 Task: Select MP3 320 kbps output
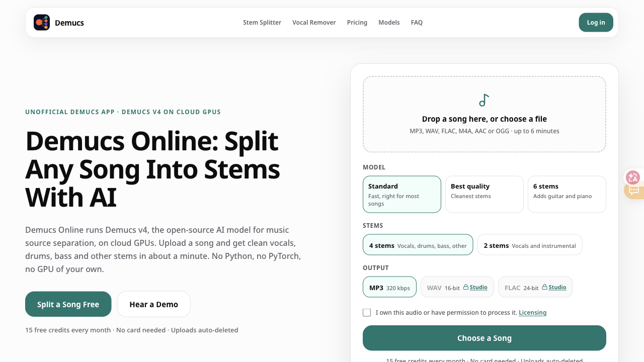tap(389, 287)
